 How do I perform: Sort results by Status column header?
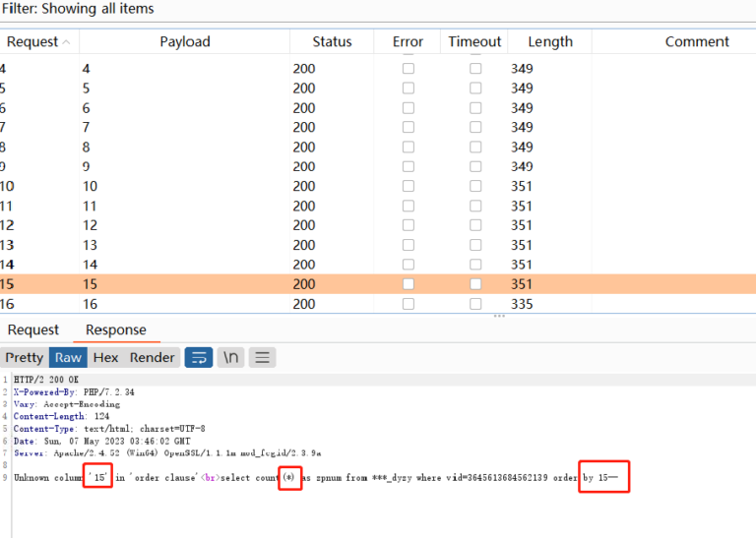(x=332, y=41)
